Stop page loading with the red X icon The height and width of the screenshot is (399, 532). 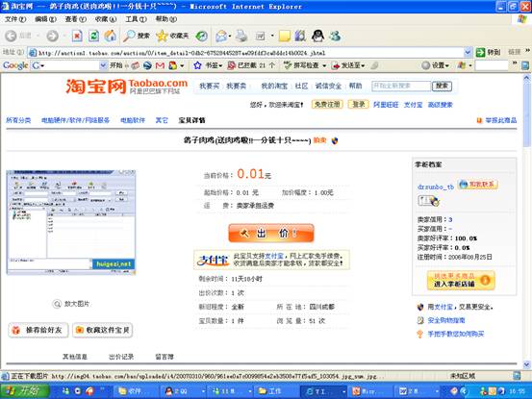[x=77, y=36]
